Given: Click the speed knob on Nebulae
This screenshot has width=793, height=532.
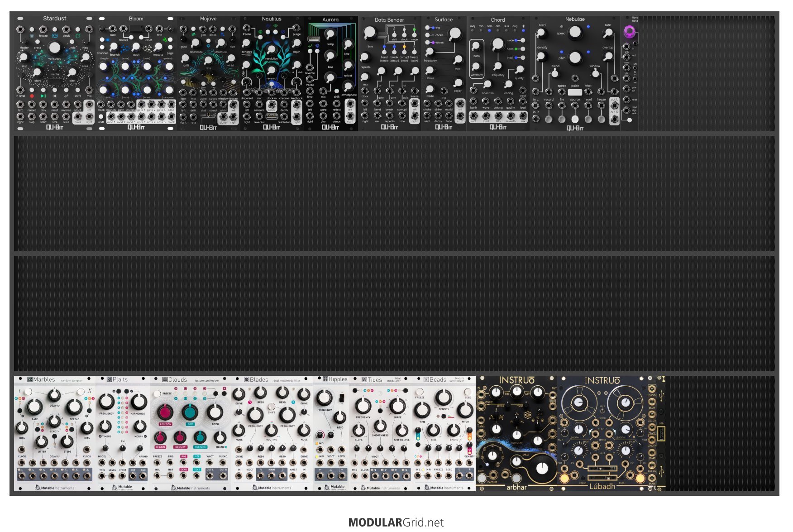Looking at the screenshot, I should [575, 32].
